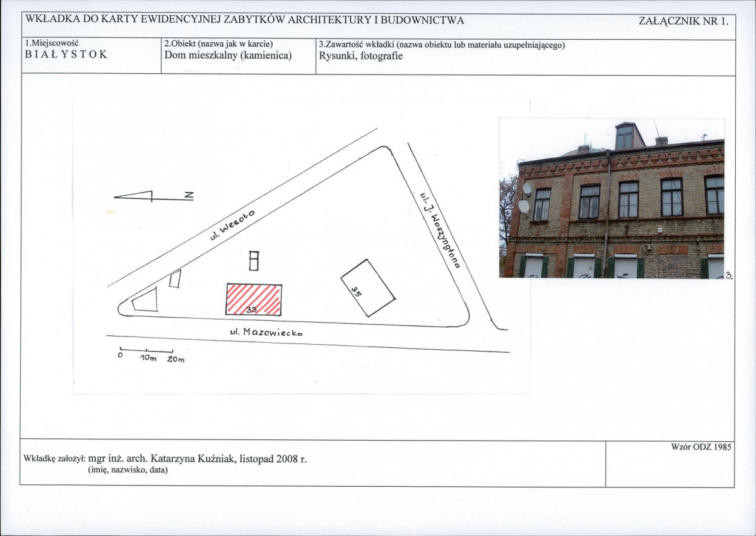Select the small narrow building above building 33

pos(254,260)
